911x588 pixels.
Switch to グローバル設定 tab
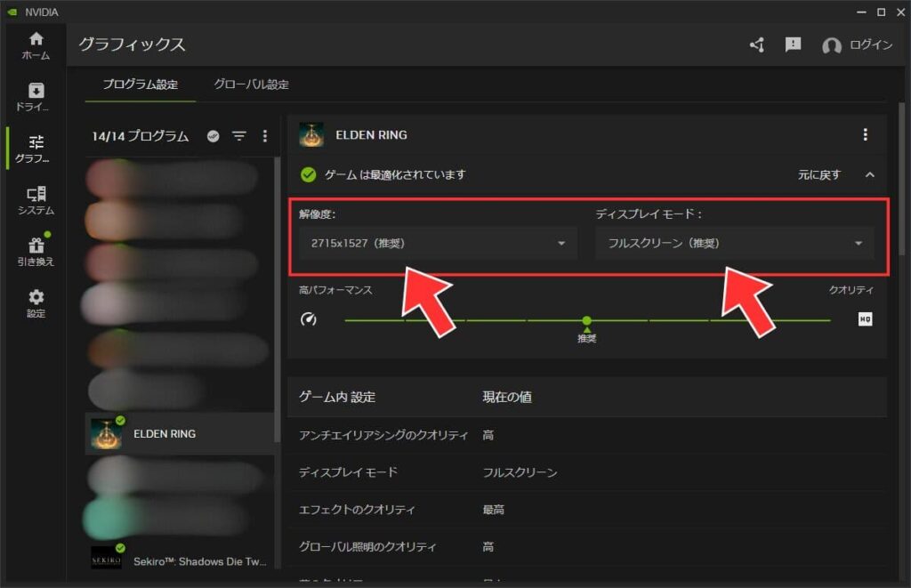pyautogui.click(x=251, y=85)
